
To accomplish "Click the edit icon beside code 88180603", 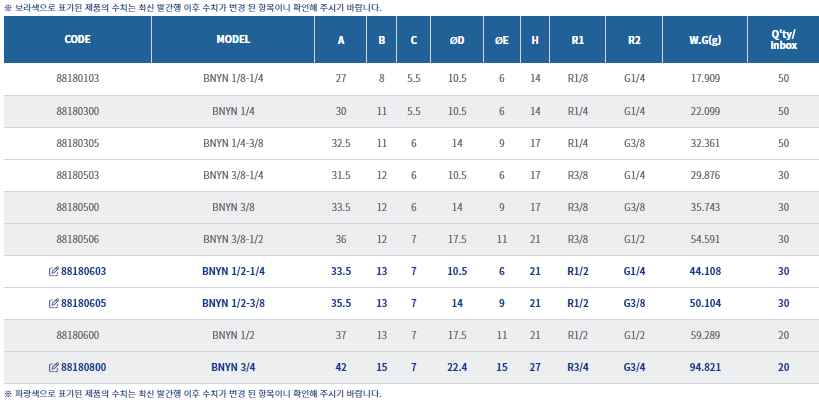I will [x=53, y=271].
